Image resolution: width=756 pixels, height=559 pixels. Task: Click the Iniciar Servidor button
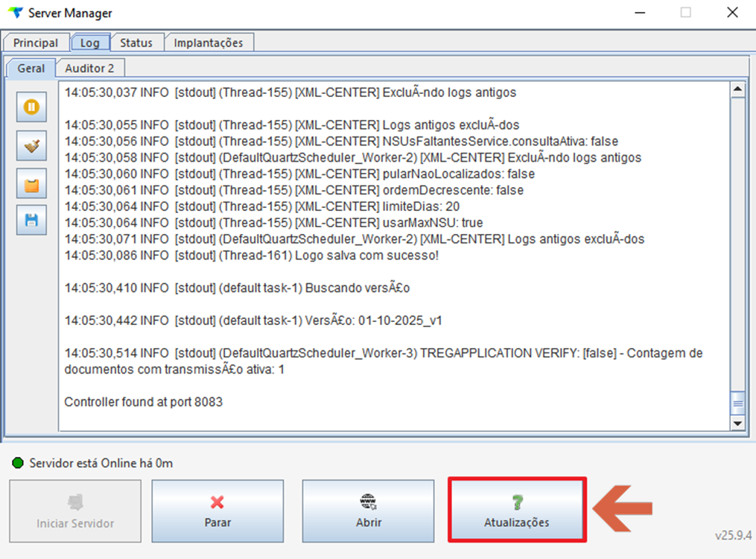pos(75,511)
